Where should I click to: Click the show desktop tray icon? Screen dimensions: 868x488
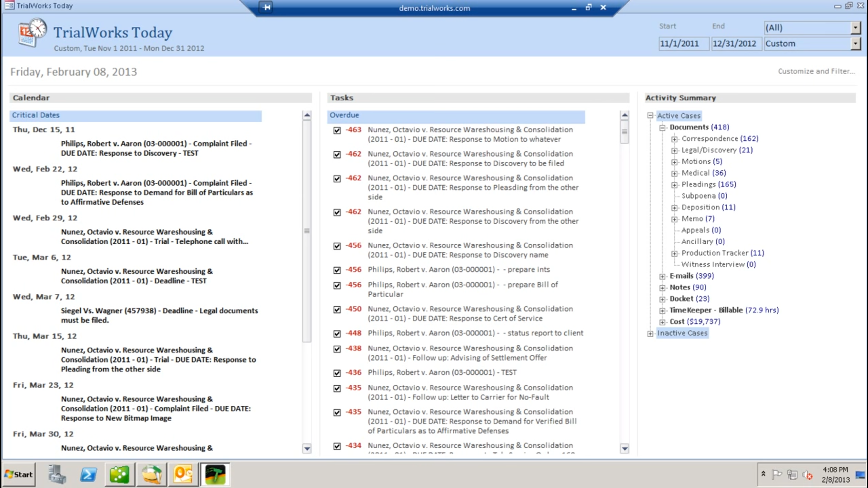(861, 474)
